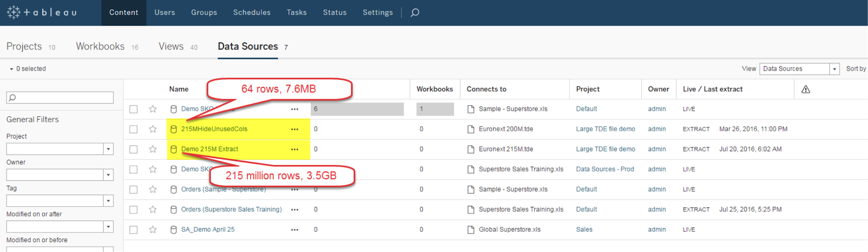Screen dimensions: 868x252
Task: Switch to the Workbooks tab
Action: [x=100, y=47]
